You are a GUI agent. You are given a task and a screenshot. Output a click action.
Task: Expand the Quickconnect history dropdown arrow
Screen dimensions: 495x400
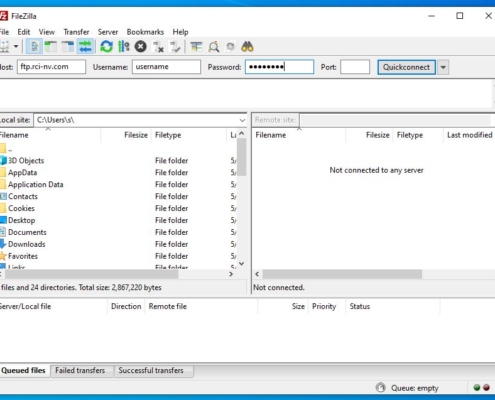443,67
